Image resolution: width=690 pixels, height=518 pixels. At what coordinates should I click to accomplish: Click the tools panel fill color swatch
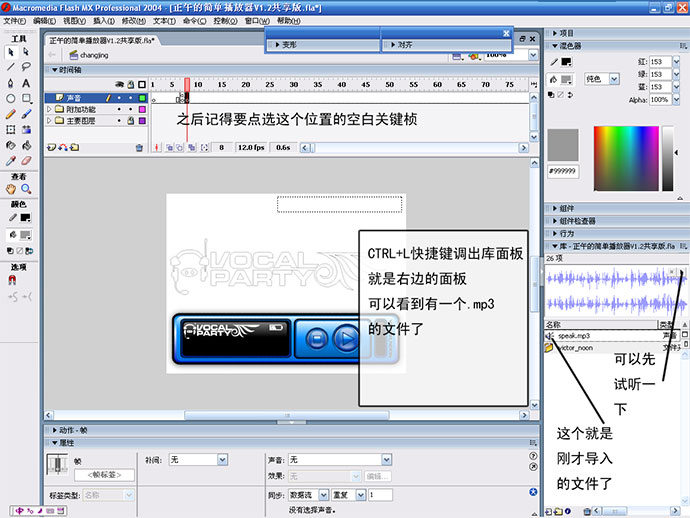(x=26, y=235)
